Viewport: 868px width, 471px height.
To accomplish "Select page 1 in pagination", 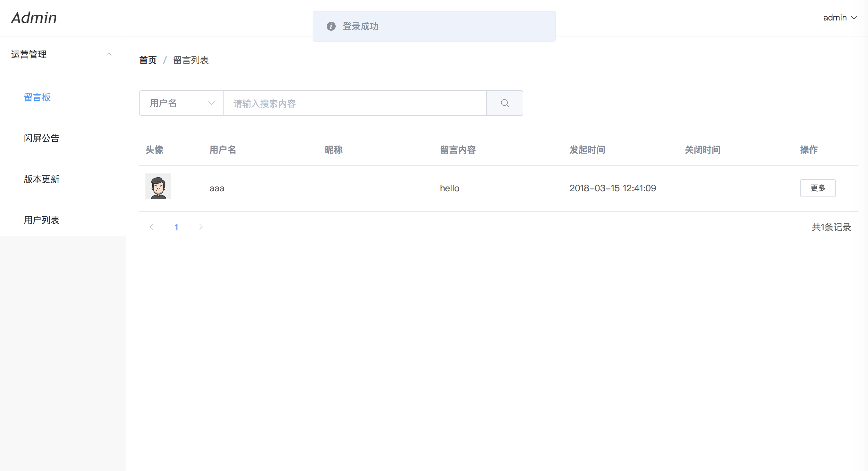I will 176,227.
